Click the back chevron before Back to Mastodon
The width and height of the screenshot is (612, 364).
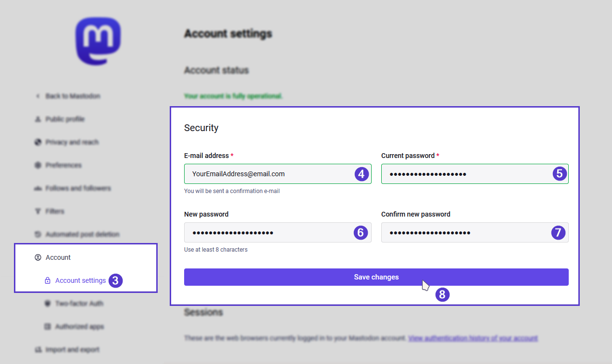pos(37,96)
